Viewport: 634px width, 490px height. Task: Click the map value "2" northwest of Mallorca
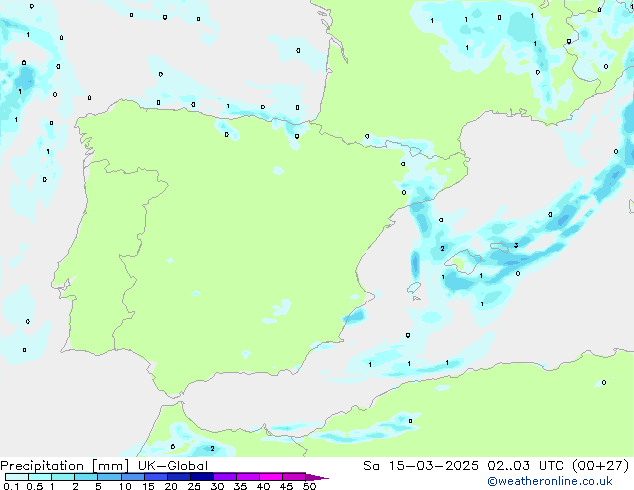(x=442, y=248)
